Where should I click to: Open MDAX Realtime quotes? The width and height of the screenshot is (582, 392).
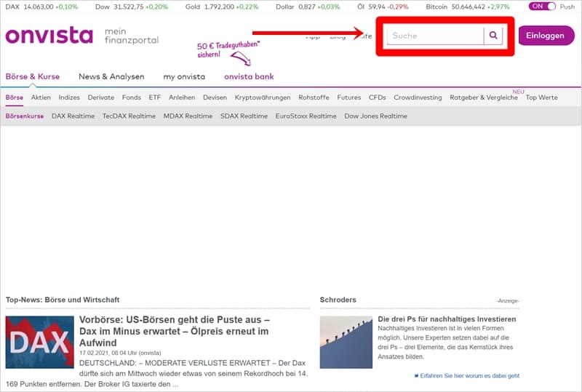coord(188,116)
